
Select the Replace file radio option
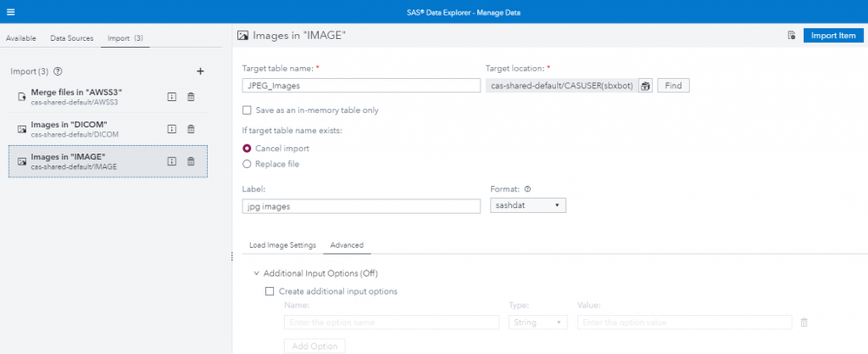click(x=248, y=164)
